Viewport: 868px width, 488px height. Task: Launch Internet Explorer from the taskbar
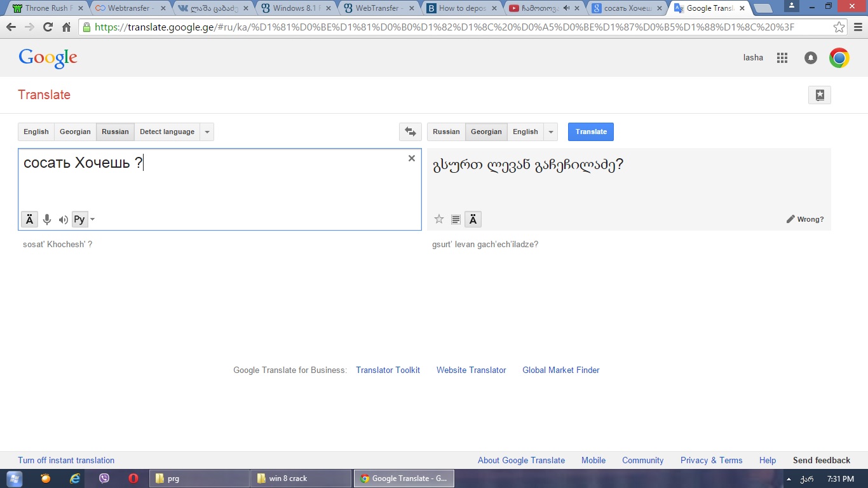75,478
